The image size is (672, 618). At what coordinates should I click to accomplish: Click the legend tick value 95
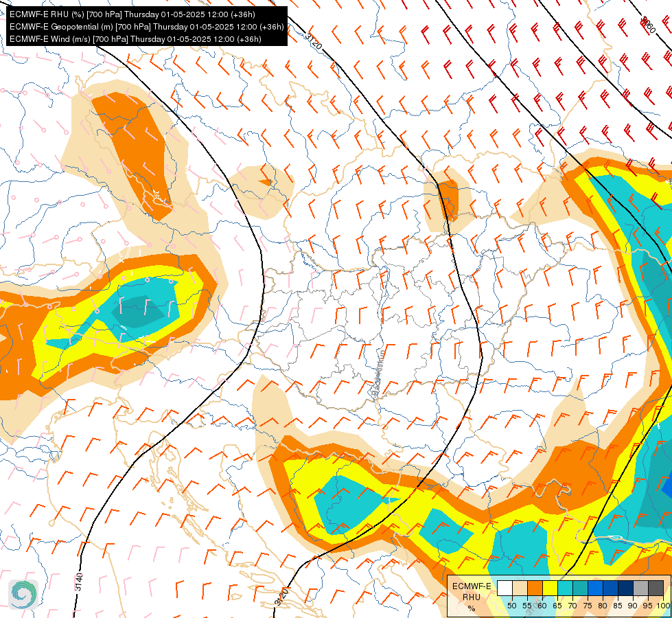coord(647,606)
